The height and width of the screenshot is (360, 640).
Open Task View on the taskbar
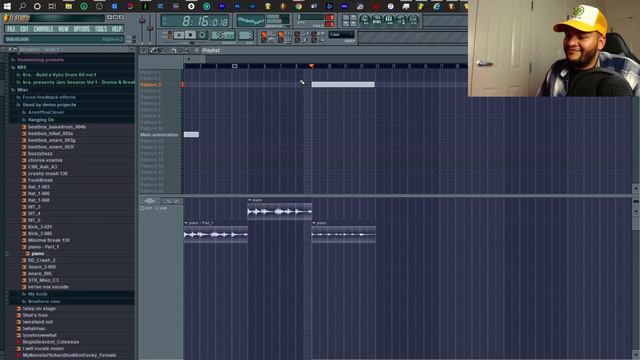click(52, 6)
